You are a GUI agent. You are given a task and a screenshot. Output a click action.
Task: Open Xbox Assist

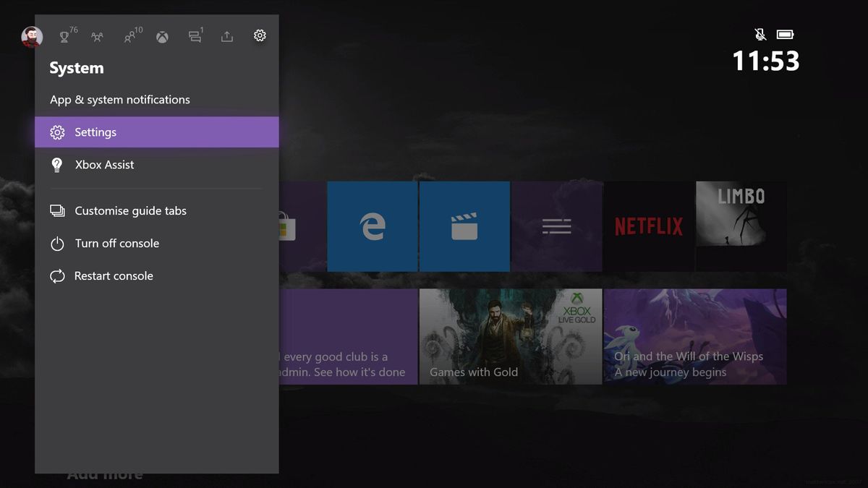(x=103, y=164)
